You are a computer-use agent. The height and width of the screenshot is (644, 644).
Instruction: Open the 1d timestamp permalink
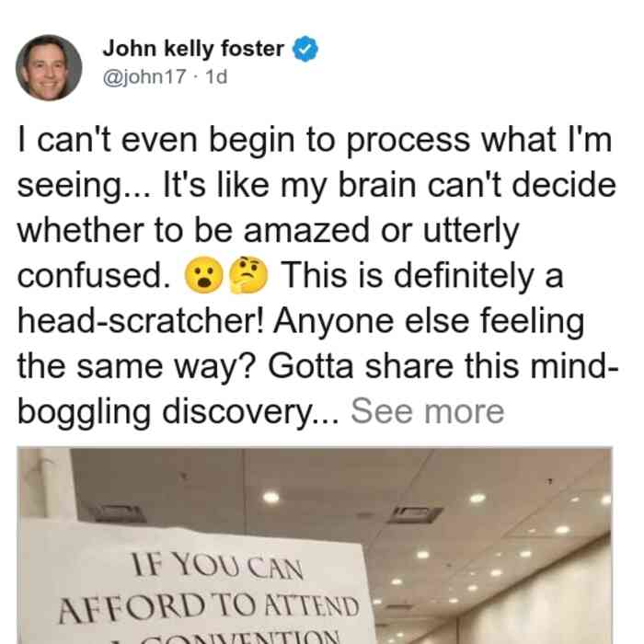[216, 76]
